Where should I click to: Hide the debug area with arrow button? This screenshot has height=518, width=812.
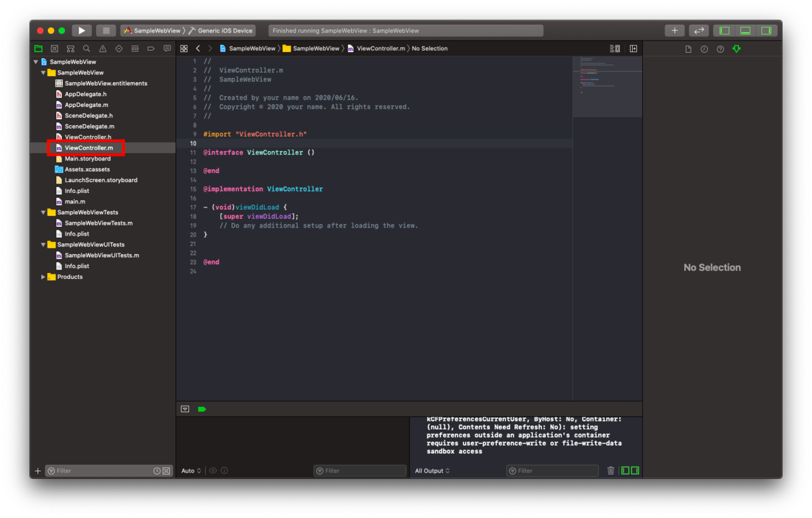[185, 409]
